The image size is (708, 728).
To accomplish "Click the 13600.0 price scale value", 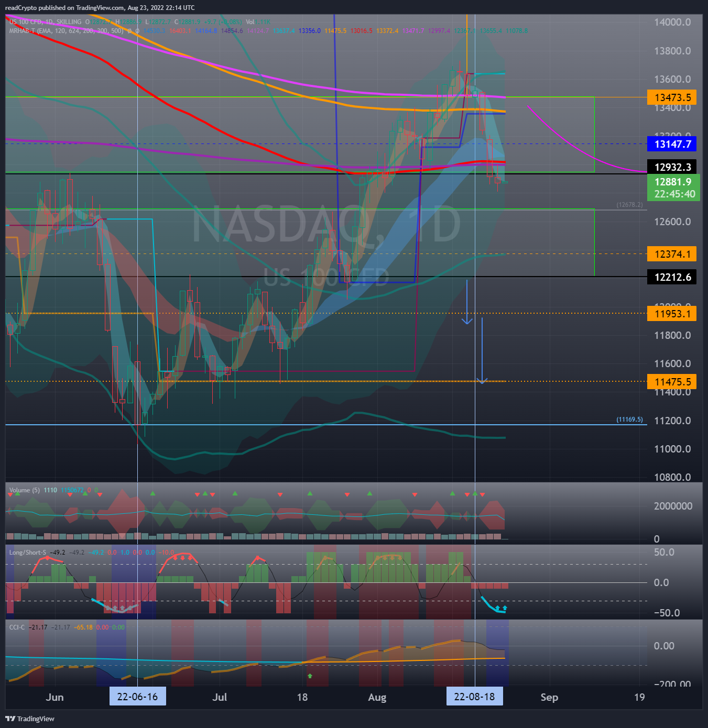I will coord(672,79).
